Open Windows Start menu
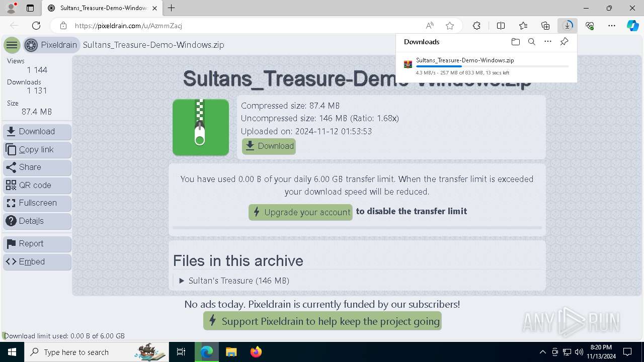The width and height of the screenshot is (644, 362). click(x=12, y=352)
